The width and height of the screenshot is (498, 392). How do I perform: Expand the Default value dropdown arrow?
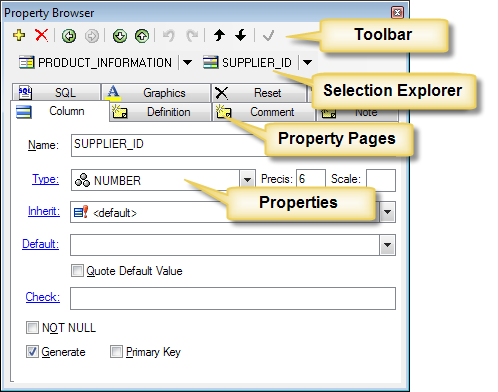(387, 245)
